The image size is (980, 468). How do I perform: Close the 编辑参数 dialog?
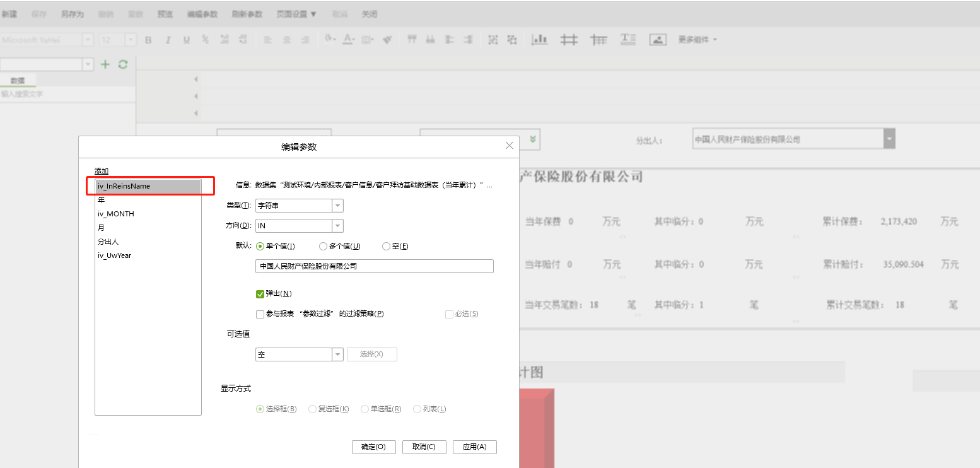pyautogui.click(x=510, y=146)
